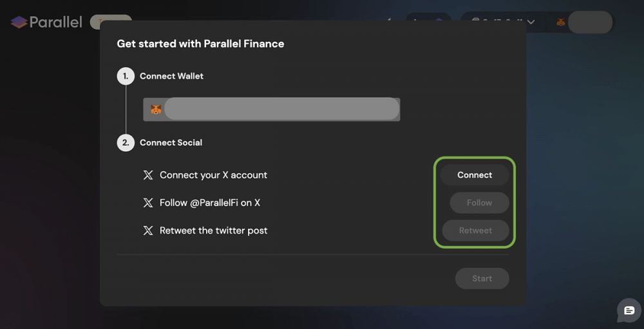644x329 pixels.
Task: Click the X icon beside Connect your account
Action: 148,175
